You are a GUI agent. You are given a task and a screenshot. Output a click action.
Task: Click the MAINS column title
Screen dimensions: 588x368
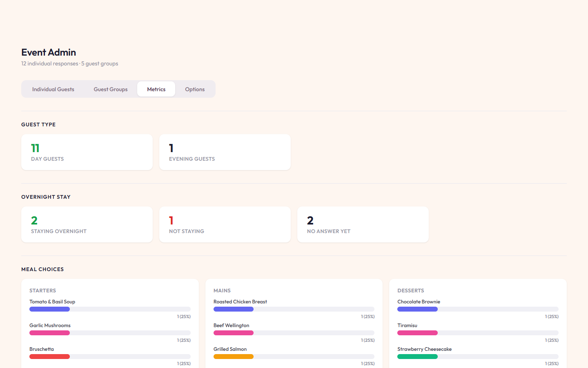(x=222, y=290)
